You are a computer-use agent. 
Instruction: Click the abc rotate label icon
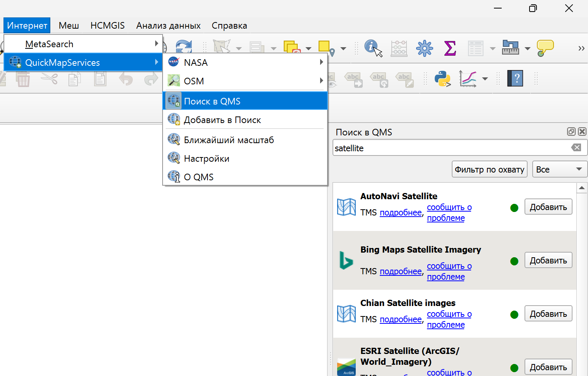(379, 79)
